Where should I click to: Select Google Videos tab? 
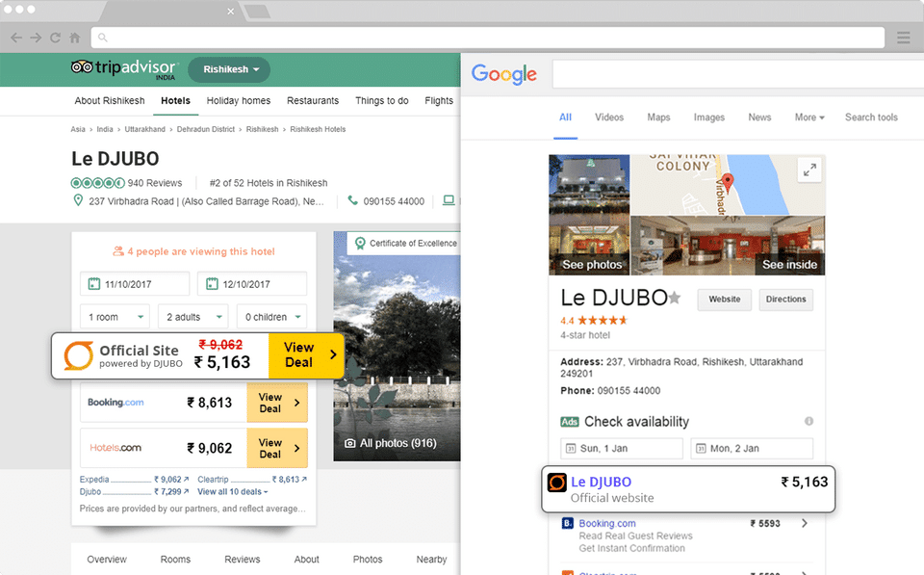click(x=609, y=118)
